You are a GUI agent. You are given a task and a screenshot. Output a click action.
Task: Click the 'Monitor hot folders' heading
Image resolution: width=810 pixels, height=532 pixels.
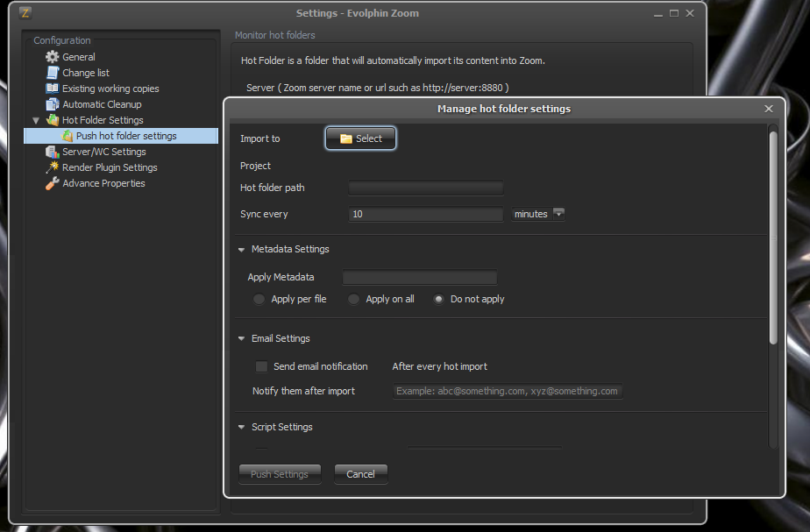[x=275, y=35]
